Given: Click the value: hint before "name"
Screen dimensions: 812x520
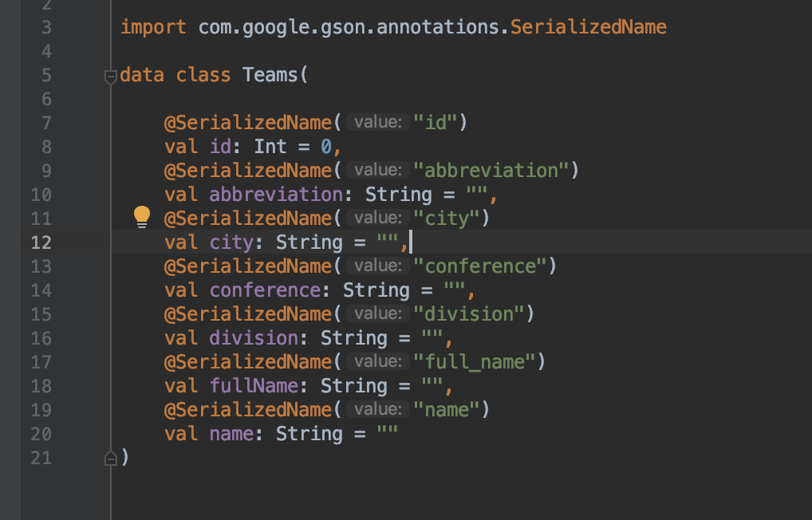Looking at the screenshot, I should pyautogui.click(x=378, y=409).
